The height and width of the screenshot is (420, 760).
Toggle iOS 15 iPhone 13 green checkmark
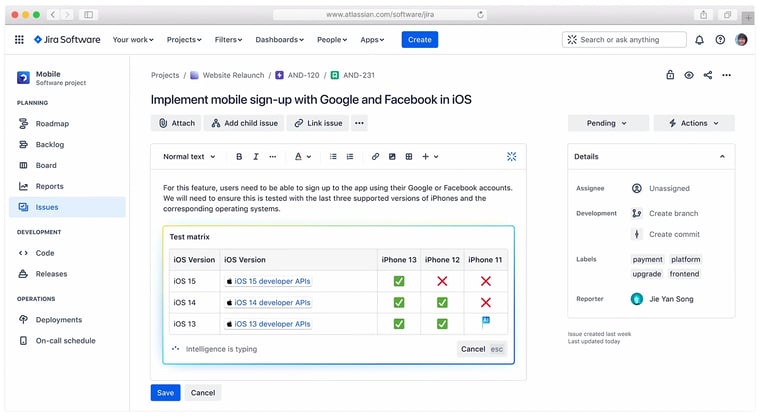(x=398, y=281)
